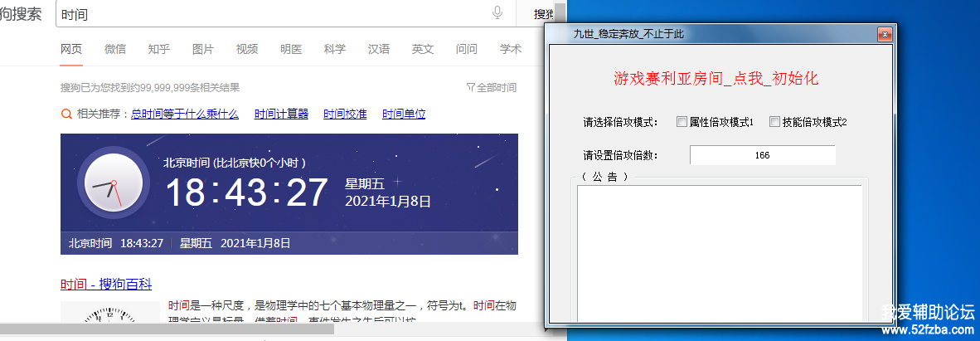
Task: Click the filter funnel icon next to 全部时间
Action: click(x=471, y=88)
